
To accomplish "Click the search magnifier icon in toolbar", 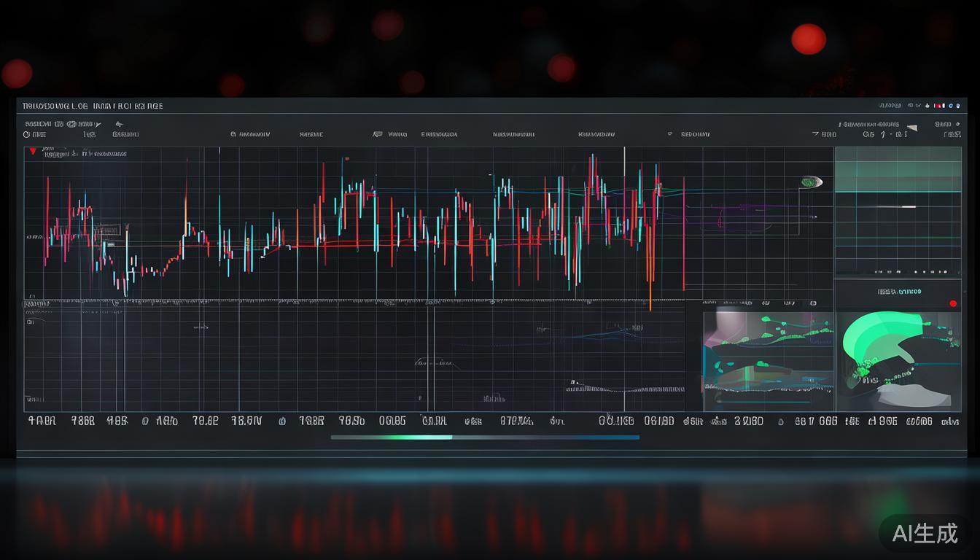I will (233, 134).
